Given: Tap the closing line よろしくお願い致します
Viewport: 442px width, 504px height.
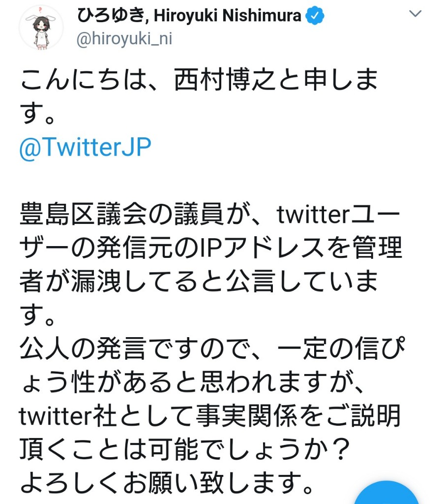Looking at the screenshot, I should pyautogui.click(x=167, y=485).
